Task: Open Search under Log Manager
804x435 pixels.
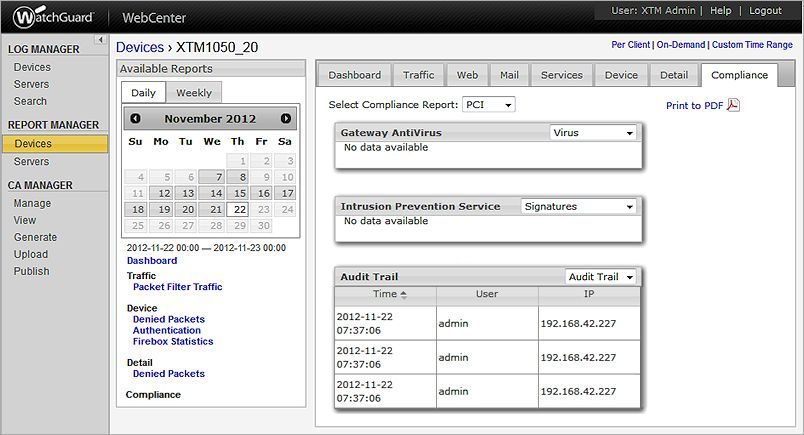Action: click(x=30, y=101)
